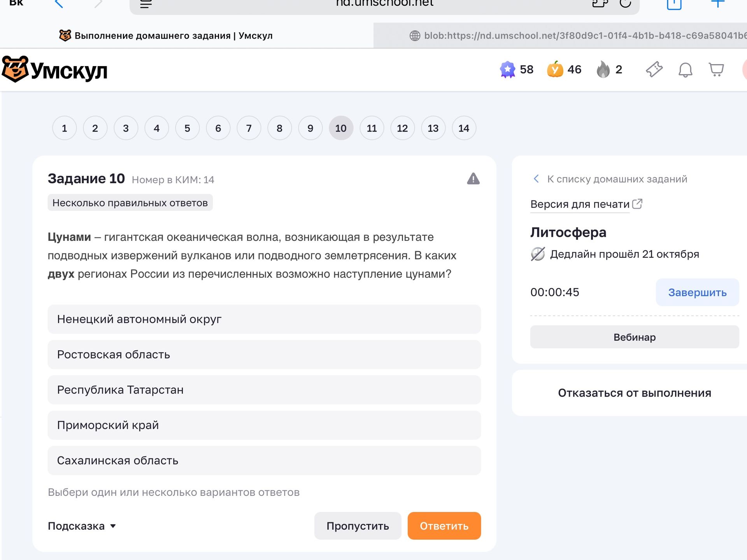
Task: Click the 00:00:45 timer value
Action: coord(554,292)
